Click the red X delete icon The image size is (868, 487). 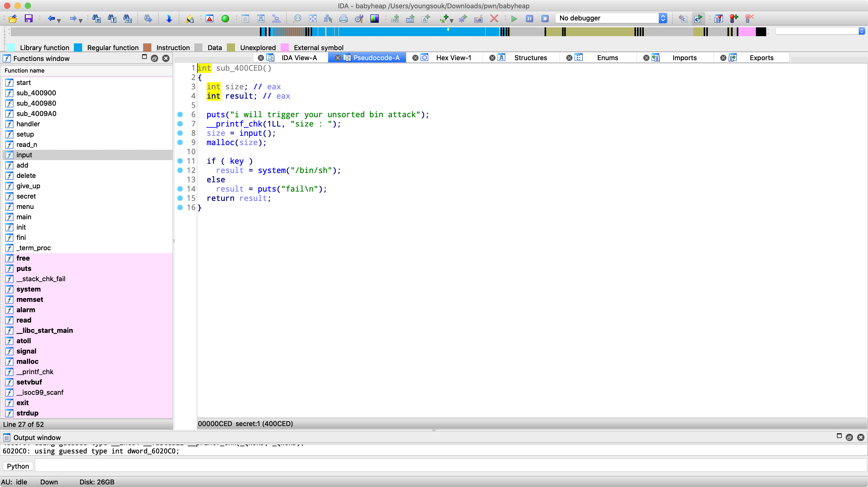click(x=494, y=19)
